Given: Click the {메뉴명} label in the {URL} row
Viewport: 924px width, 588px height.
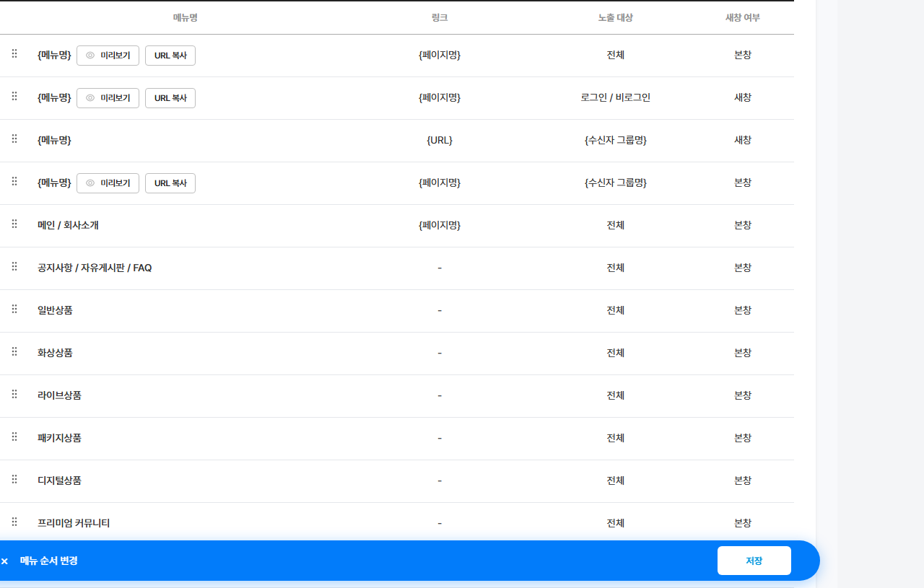Looking at the screenshot, I should pos(54,140).
